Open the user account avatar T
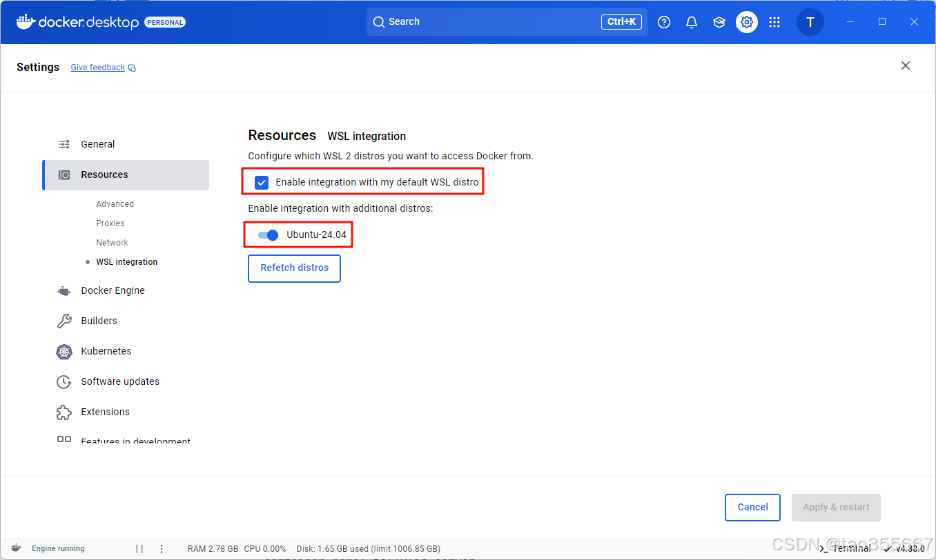 pyautogui.click(x=810, y=22)
